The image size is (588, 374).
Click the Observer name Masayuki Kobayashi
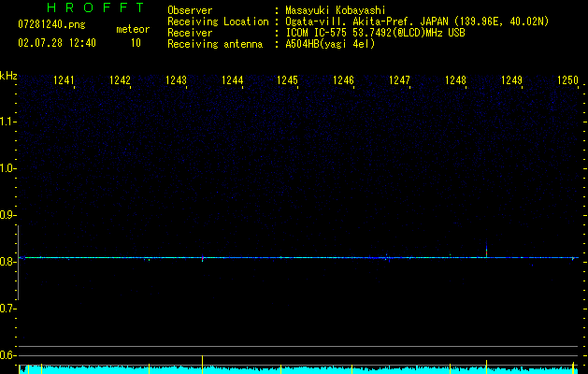coord(336,10)
